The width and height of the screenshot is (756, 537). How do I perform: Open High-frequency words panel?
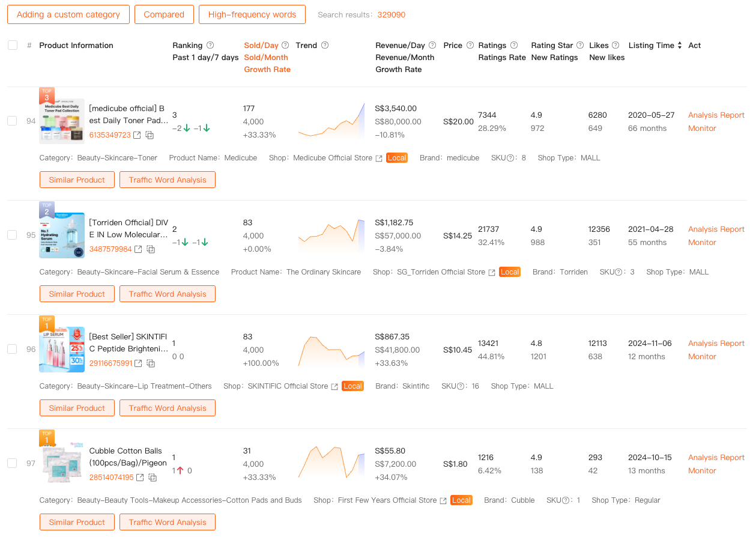(252, 14)
